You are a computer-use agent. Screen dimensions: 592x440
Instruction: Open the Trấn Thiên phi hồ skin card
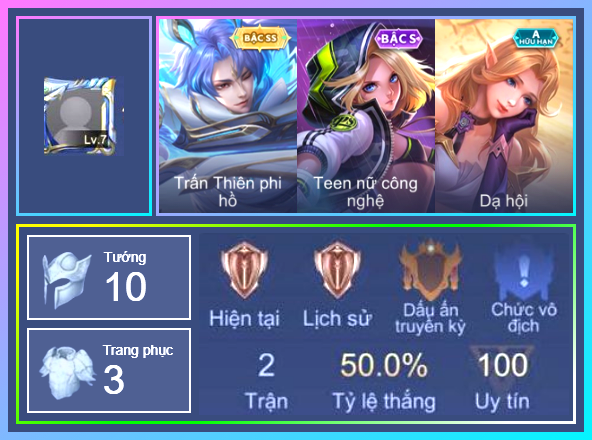[x=228, y=116]
